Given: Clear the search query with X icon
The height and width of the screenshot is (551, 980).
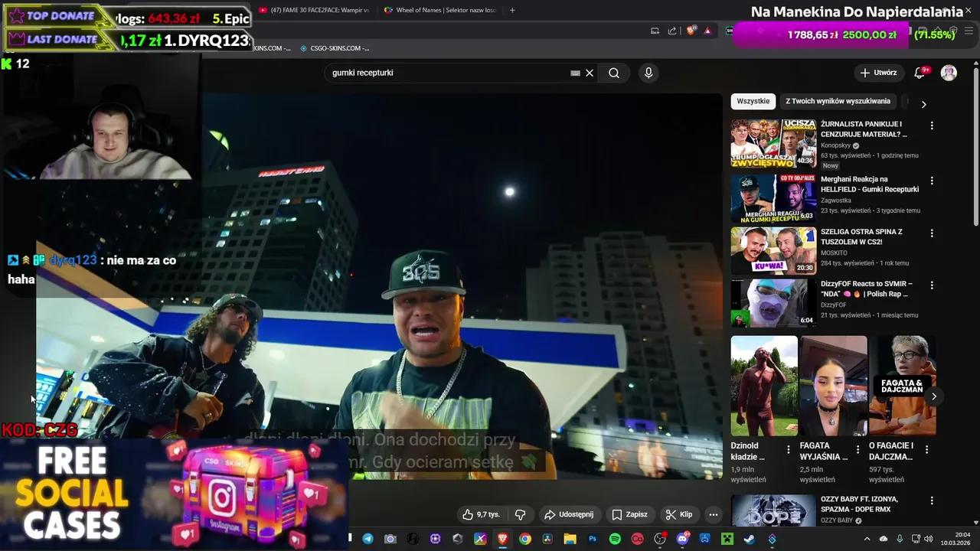Looking at the screenshot, I should coord(590,73).
